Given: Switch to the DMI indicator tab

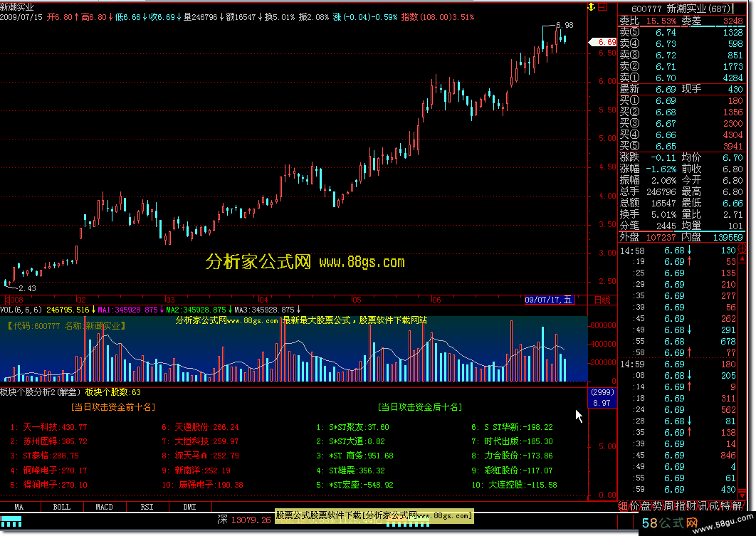Looking at the screenshot, I should coord(189,507).
